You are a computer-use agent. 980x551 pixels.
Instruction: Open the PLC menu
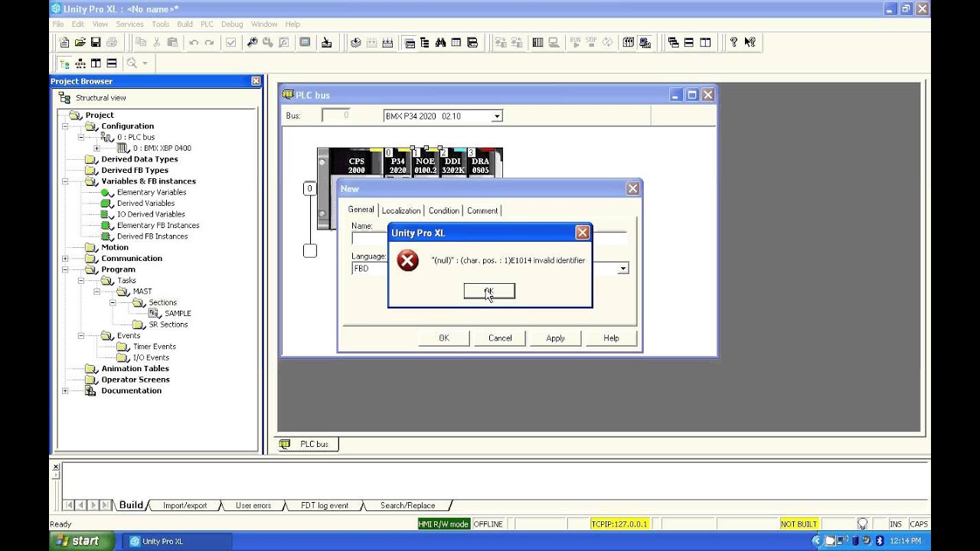(x=207, y=24)
